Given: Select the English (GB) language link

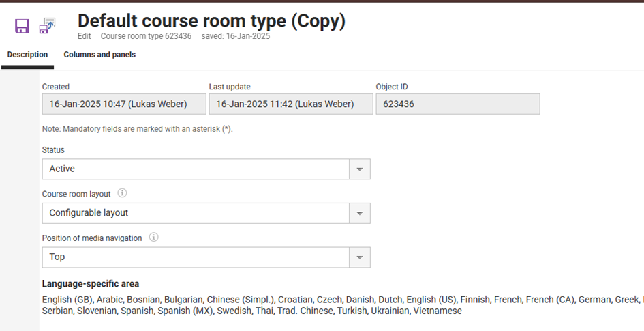Looking at the screenshot, I should point(67,299).
